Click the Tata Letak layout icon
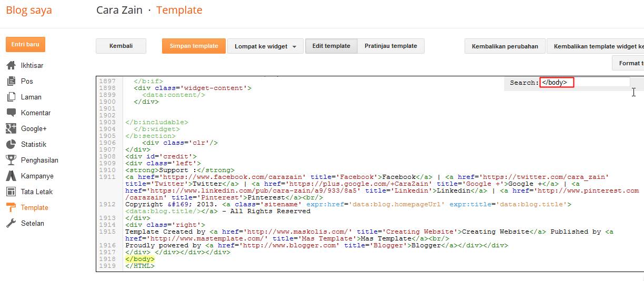 click(x=11, y=192)
